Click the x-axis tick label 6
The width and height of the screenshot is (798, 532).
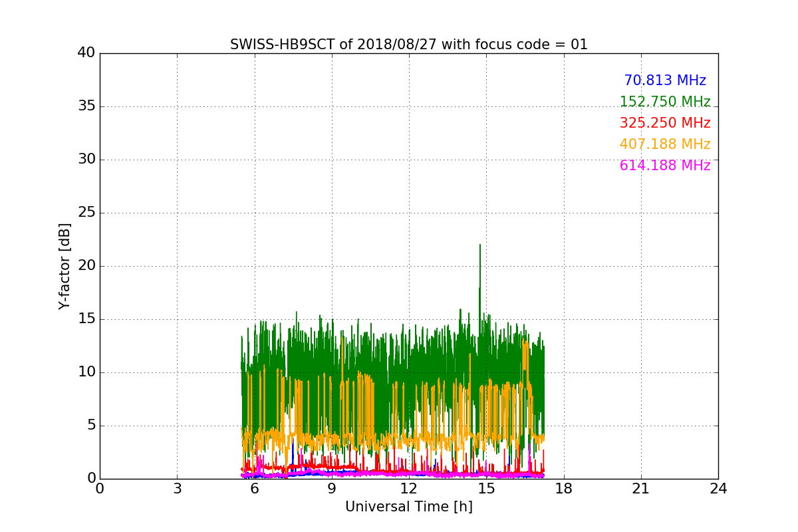point(254,488)
